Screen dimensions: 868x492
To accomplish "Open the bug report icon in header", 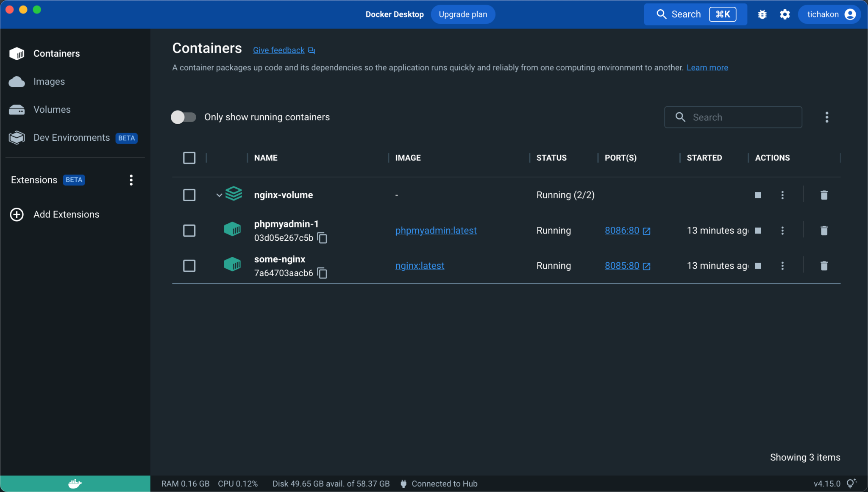I will coord(762,14).
